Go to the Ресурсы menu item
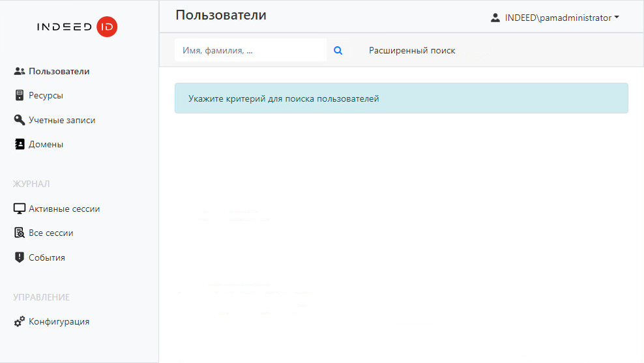This screenshot has width=644, height=363. (46, 96)
